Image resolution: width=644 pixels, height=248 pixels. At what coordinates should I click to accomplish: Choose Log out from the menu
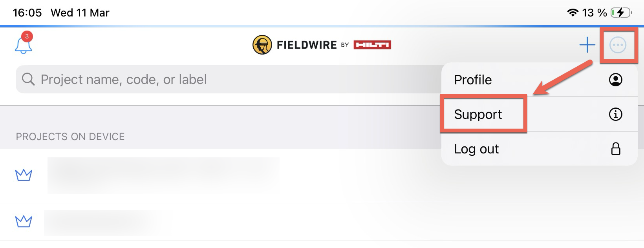point(476,149)
